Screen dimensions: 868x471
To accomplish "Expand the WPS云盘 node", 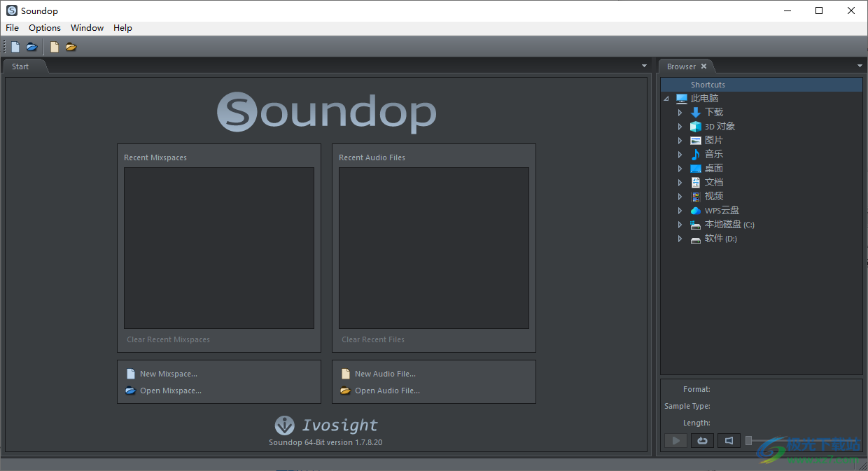I will [680, 211].
